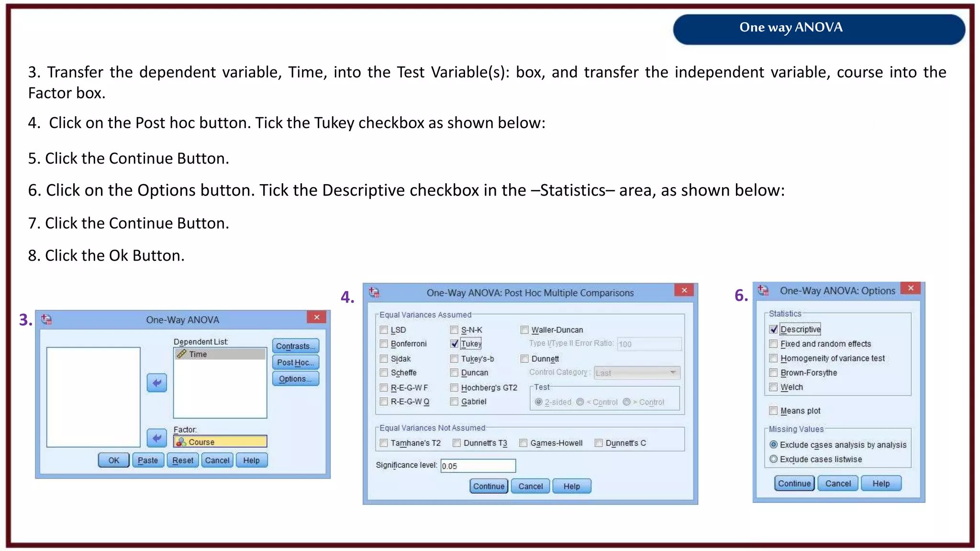Enable the Tamhane's T2 checkbox
The height and width of the screenshot is (551, 980).
tap(384, 443)
